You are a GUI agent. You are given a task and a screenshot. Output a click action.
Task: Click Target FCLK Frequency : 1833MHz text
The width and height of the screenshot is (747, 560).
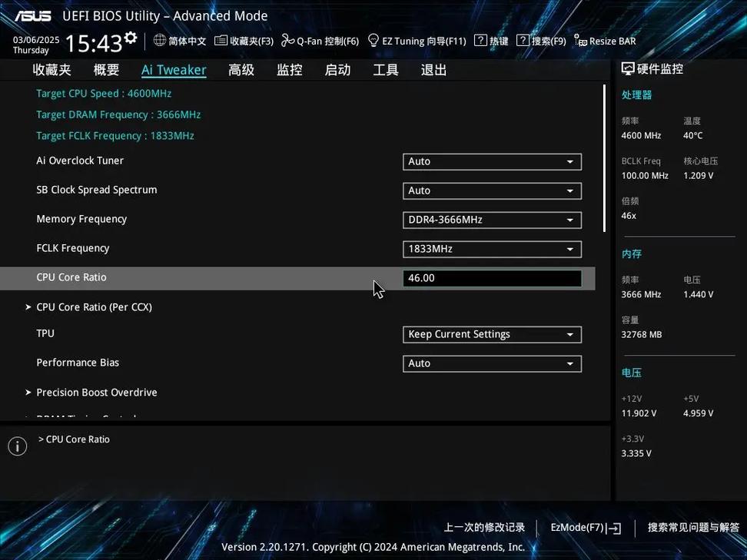tap(115, 136)
